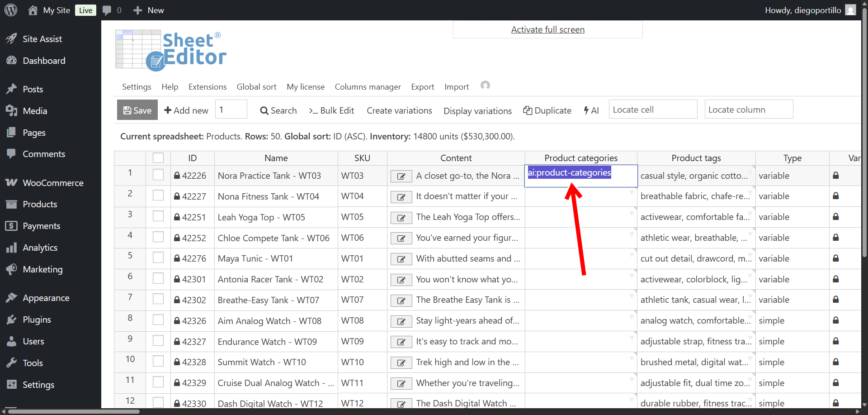Open content editor for Nora Practice Tank
Viewport: 868px width, 415px height.
click(401, 176)
